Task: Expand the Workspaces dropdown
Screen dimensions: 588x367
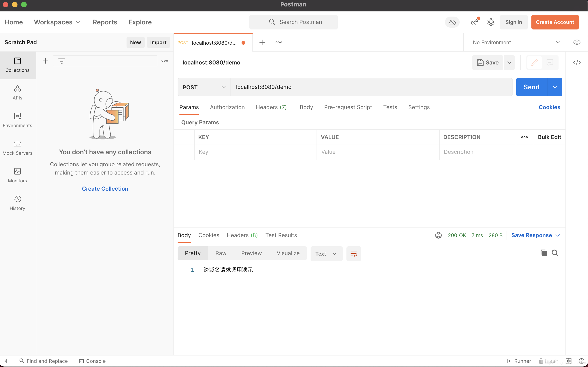Action: coord(57,22)
